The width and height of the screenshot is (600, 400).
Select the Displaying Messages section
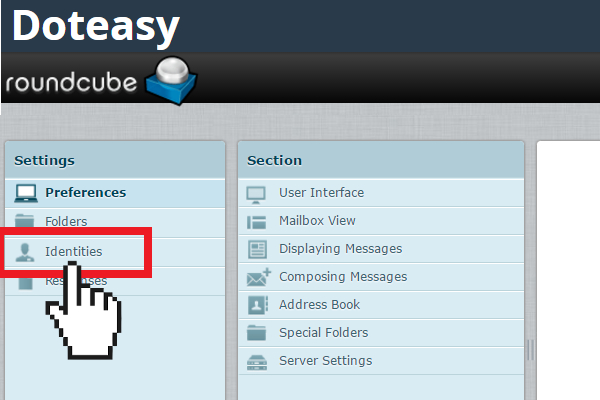pos(381,249)
